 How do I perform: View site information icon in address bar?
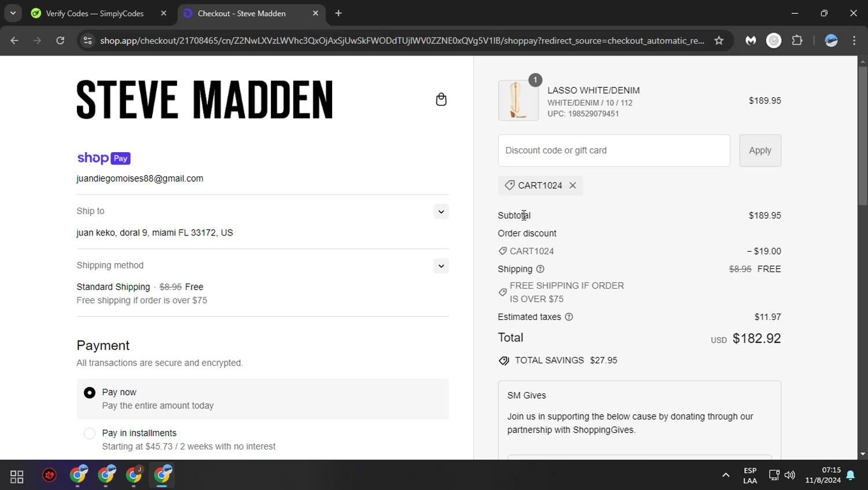[x=87, y=40]
